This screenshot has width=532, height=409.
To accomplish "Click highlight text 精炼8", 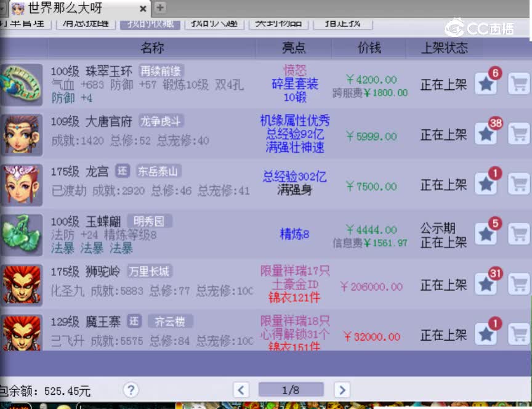I will point(294,234).
